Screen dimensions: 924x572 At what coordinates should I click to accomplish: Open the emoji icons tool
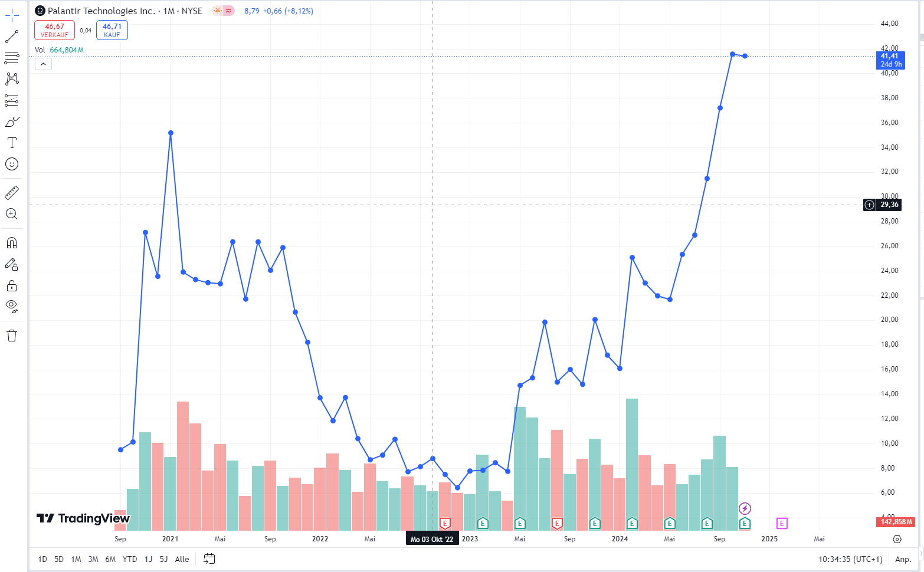click(x=12, y=164)
